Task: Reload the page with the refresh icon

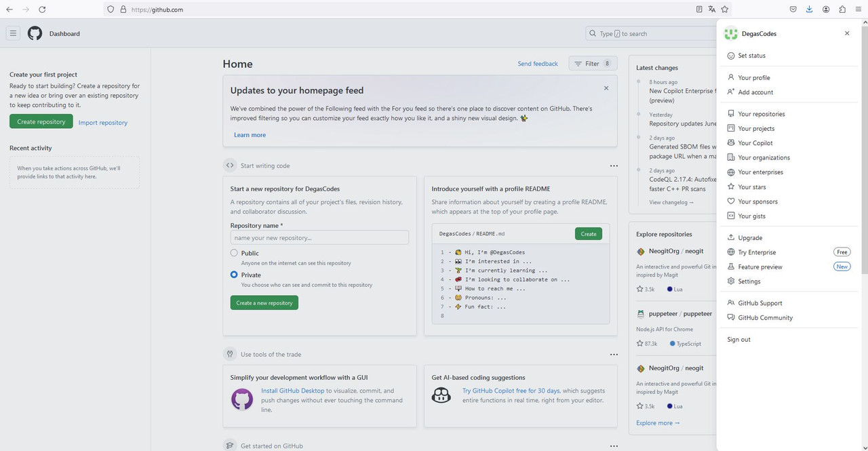Action: click(x=42, y=9)
